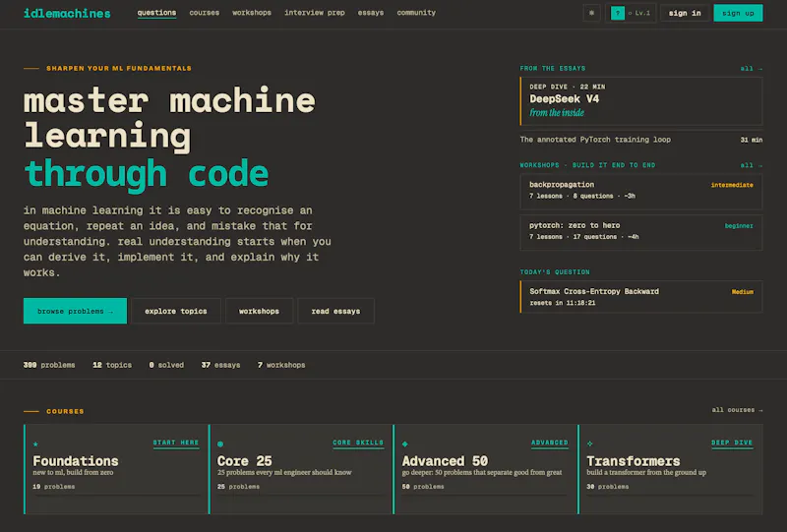Go to the questions nav tab

point(156,13)
